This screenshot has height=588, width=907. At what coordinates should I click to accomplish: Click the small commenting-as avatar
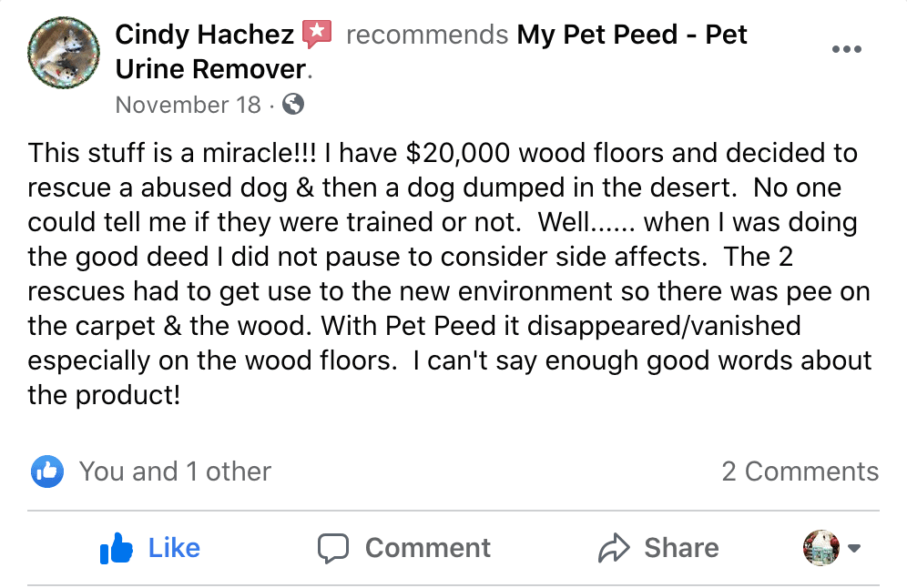[820, 548]
